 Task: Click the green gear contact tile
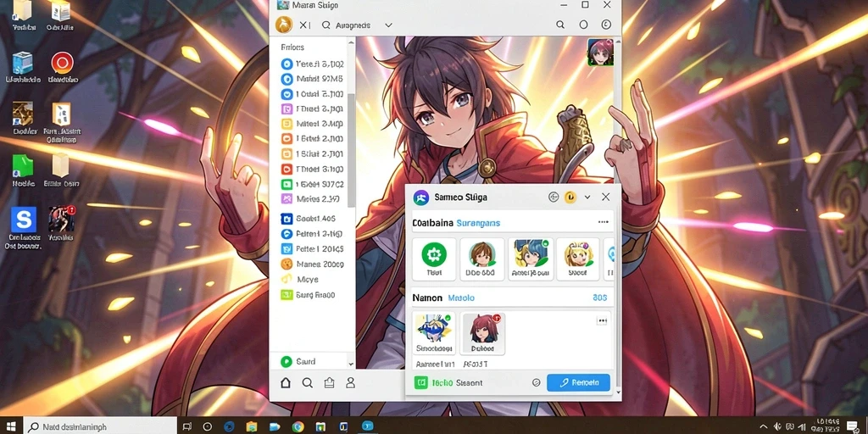point(434,259)
